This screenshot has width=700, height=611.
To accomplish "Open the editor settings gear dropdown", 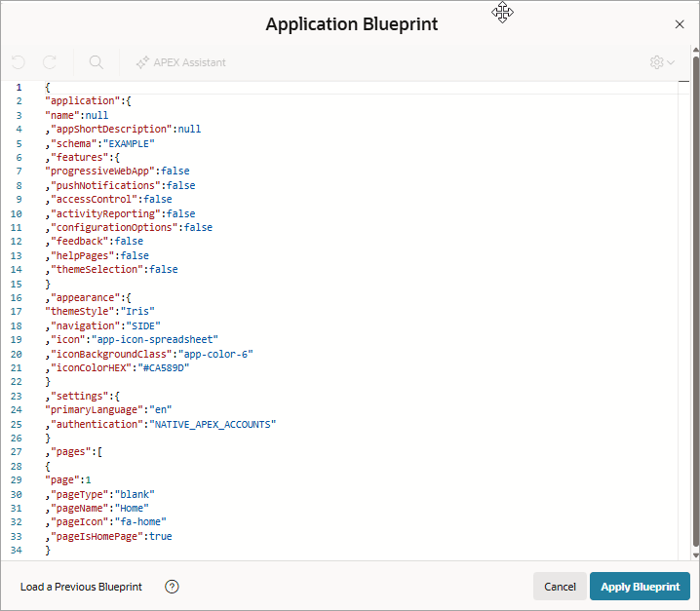I will 662,62.
